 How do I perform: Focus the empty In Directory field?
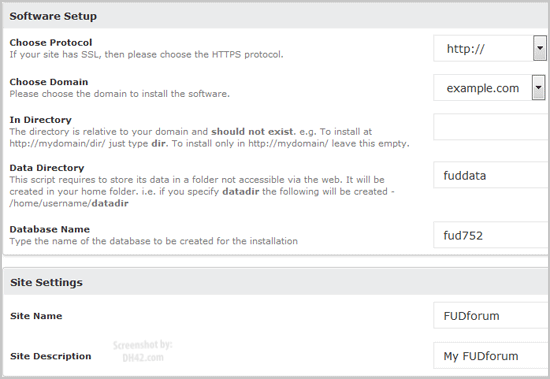491,127
